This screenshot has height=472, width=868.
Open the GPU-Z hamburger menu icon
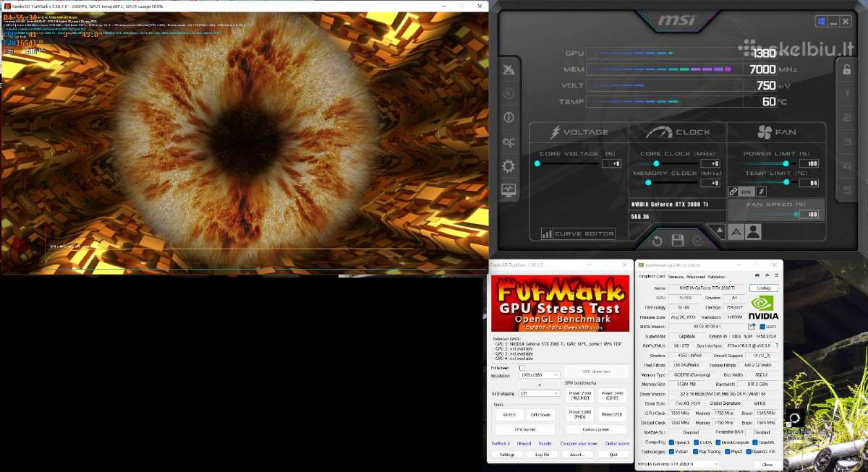coord(776,276)
